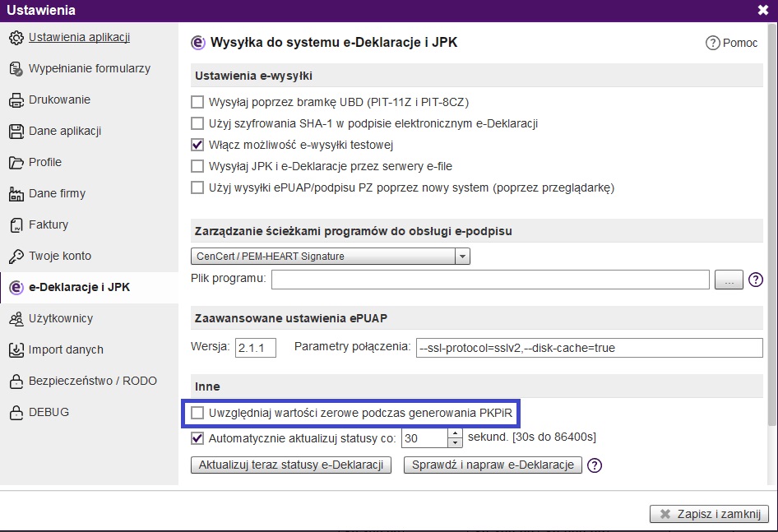778x532 pixels.
Task: Open Pomoc help link
Action: point(732,44)
